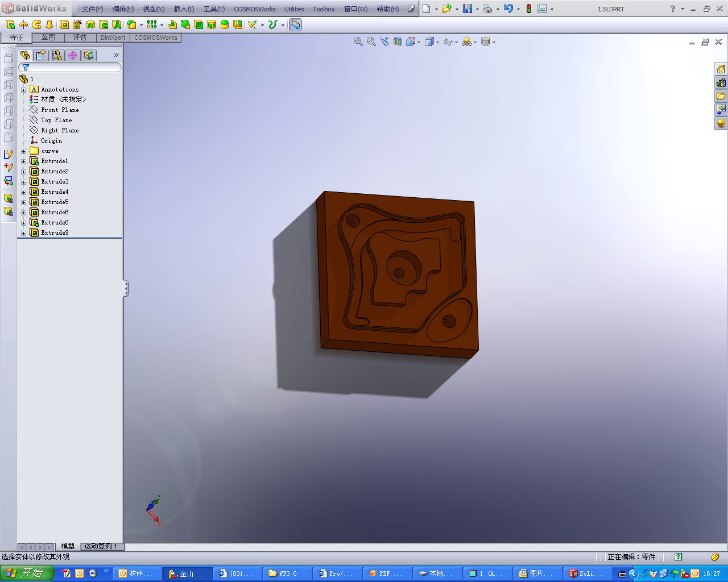Click the Linear Pattern tool icon
This screenshot has height=582, width=728.
152,24
